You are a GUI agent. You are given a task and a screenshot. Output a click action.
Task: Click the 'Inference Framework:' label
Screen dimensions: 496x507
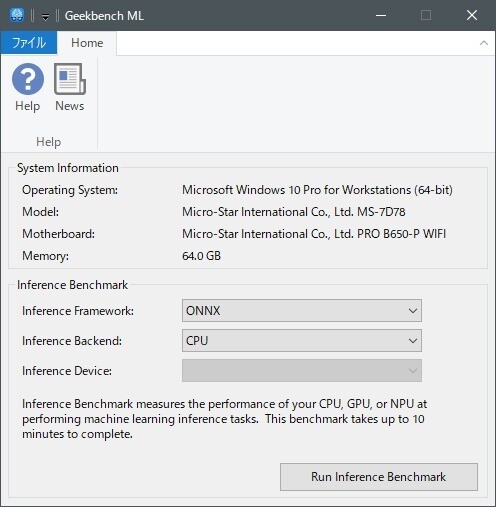click(78, 311)
